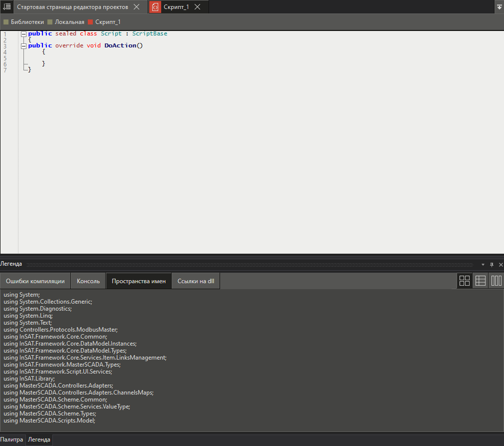Open the Легенда panel options dropdown arrow
The image size is (504, 446).
[x=482, y=264]
